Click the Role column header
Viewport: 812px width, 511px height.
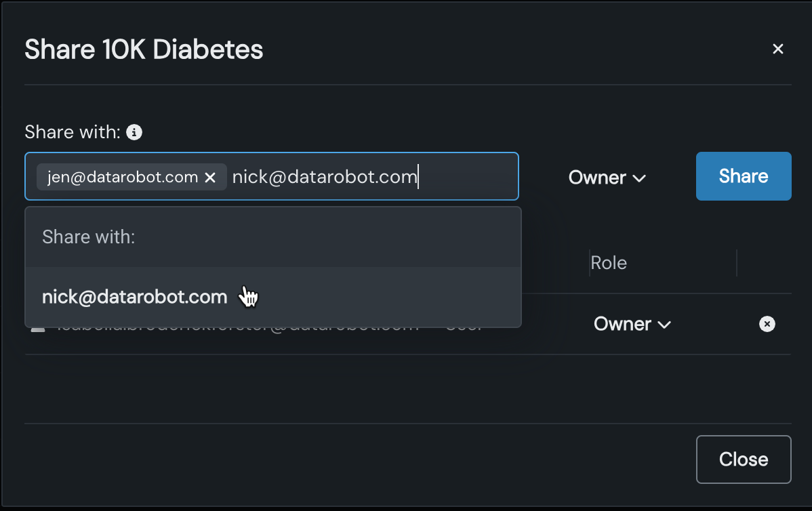(x=609, y=263)
